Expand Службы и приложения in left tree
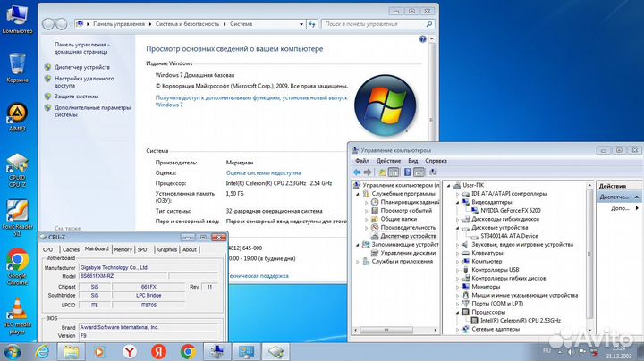 pos(358,262)
